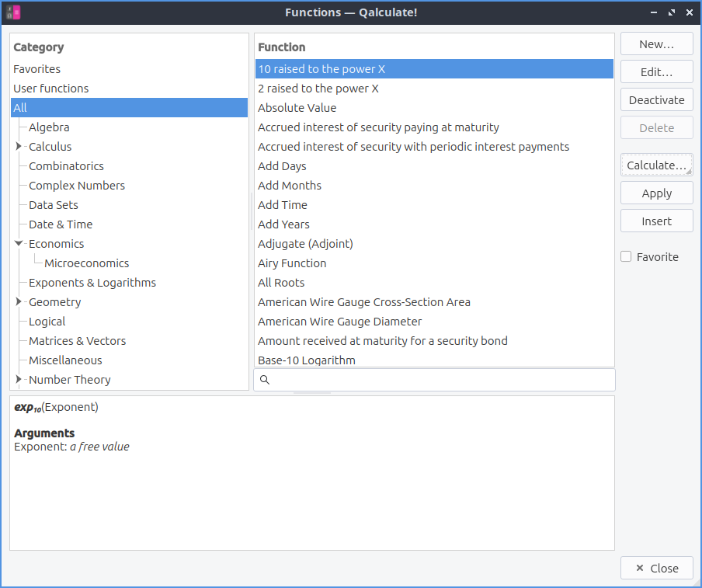Screen dimensions: 702x588
Task: Open the Calculate… dialog
Action: tap(656, 165)
